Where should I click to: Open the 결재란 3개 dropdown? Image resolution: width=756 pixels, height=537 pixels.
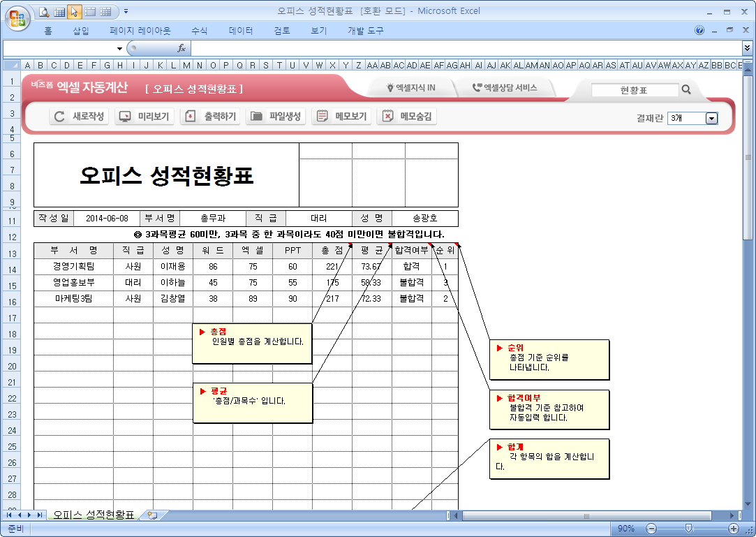tap(711, 118)
